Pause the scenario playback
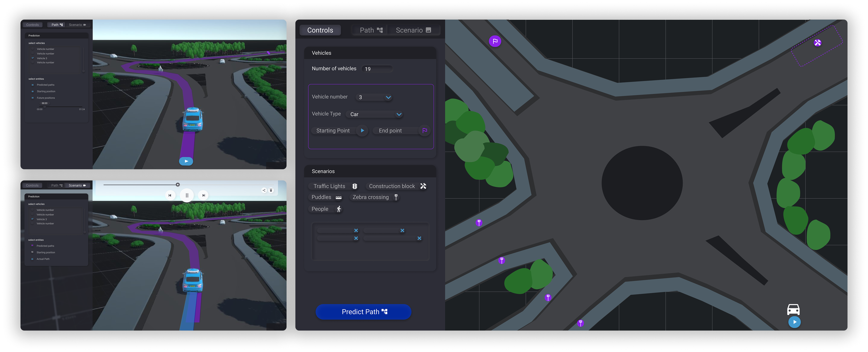This screenshot has height=352, width=868. pos(187,195)
